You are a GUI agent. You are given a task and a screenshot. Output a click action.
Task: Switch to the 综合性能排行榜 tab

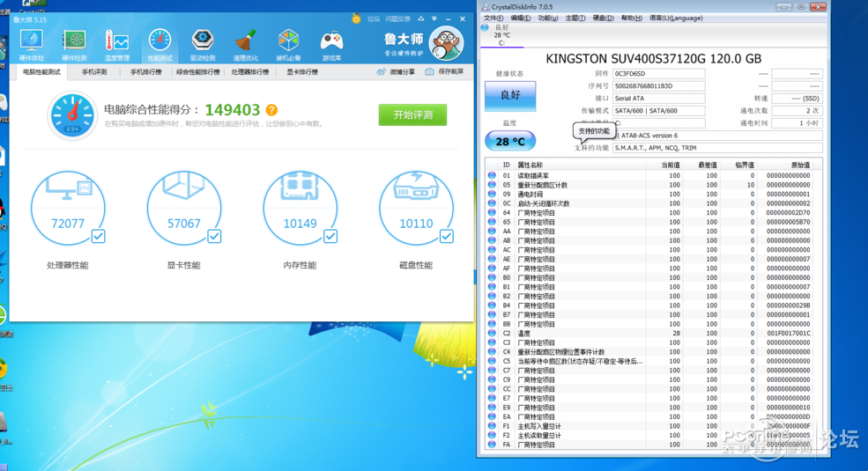pyautogui.click(x=197, y=72)
